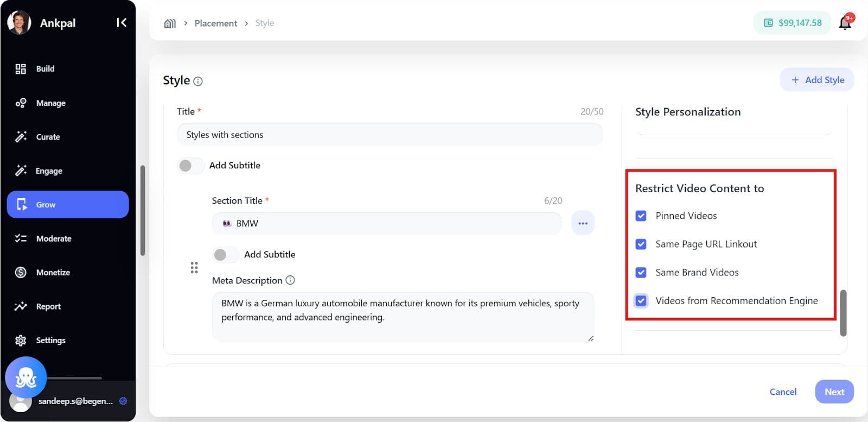Click the Cancel link

click(x=783, y=392)
